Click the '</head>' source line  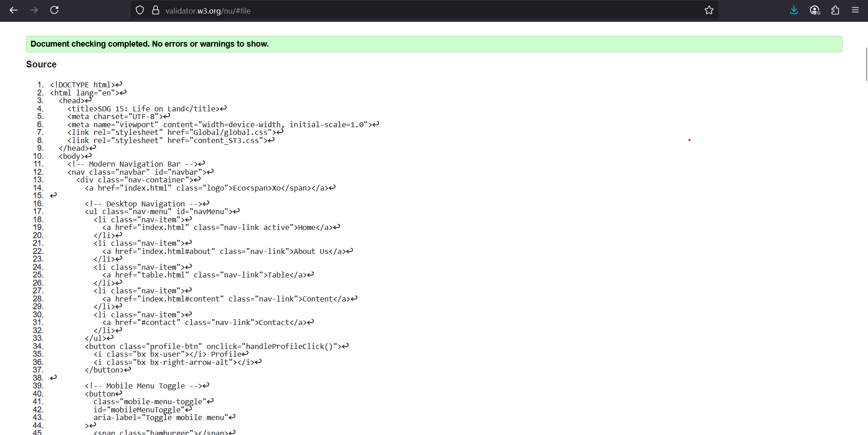pos(77,148)
